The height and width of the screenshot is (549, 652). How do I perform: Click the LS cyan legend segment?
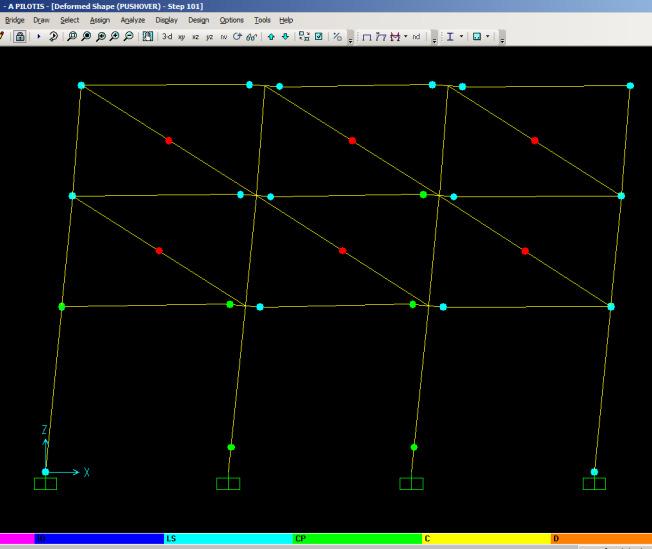click(x=228, y=539)
